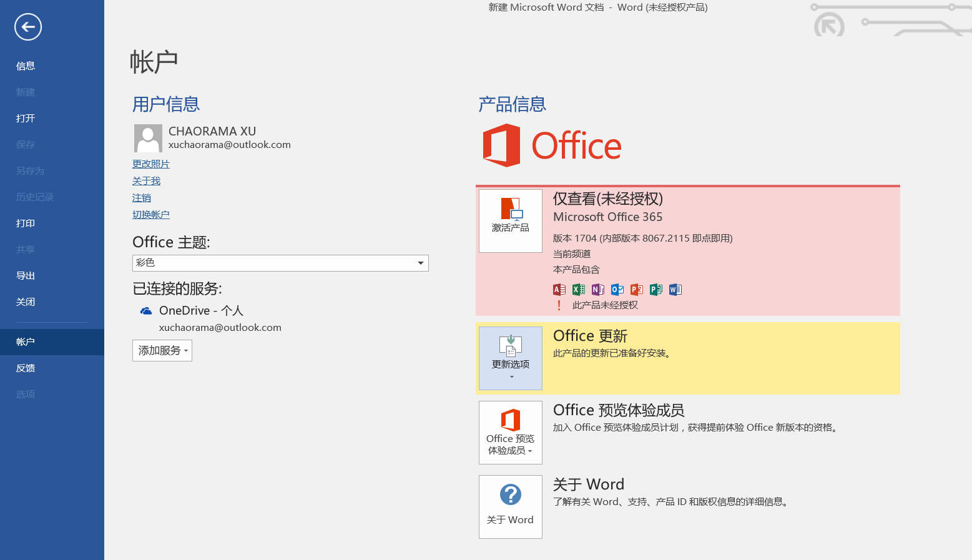Click the Access app icon in product list
This screenshot has height=560, width=972.
click(559, 290)
